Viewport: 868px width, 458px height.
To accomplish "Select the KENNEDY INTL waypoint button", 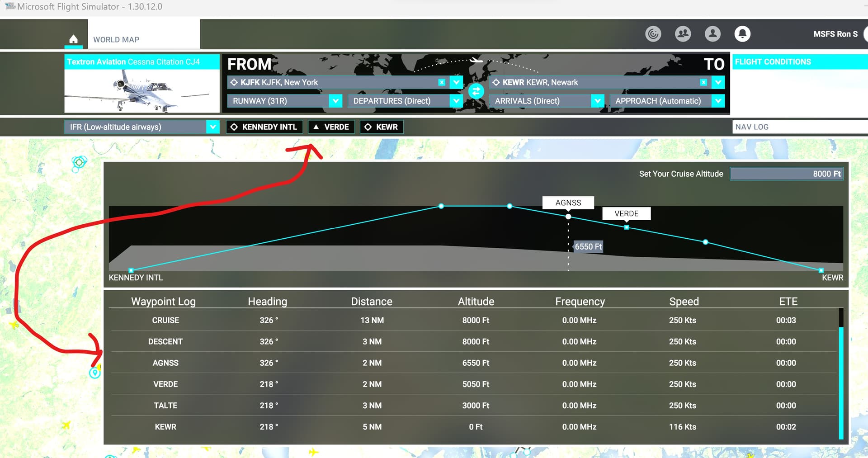I will (x=264, y=127).
